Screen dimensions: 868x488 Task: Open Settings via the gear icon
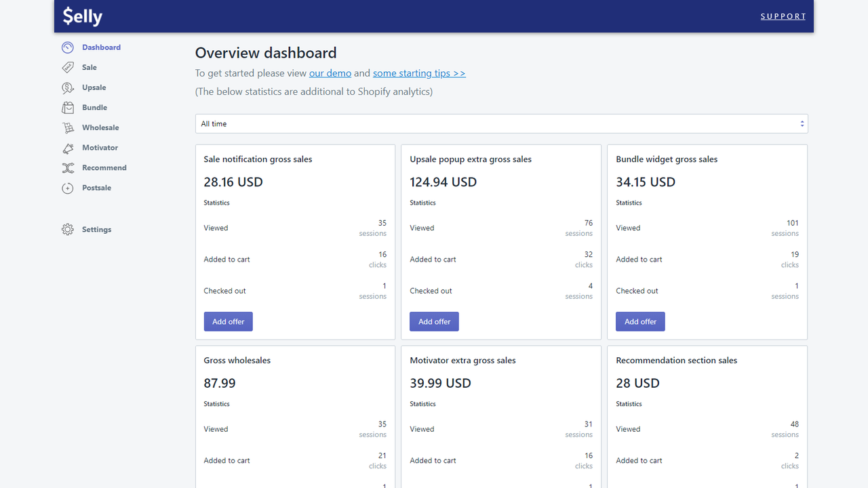tap(67, 229)
